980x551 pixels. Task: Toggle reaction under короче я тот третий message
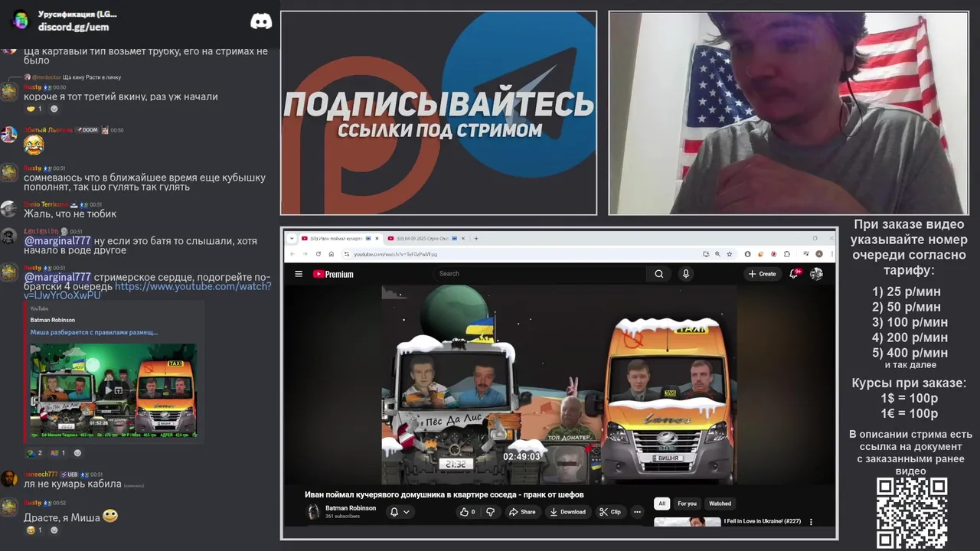[34, 109]
